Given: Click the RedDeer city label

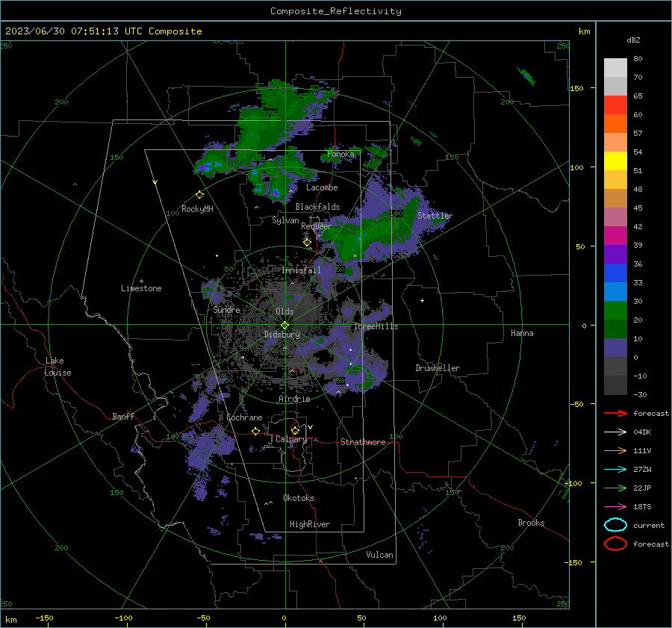Looking at the screenshot, I should pyautogui.click(x=317, y=226).
